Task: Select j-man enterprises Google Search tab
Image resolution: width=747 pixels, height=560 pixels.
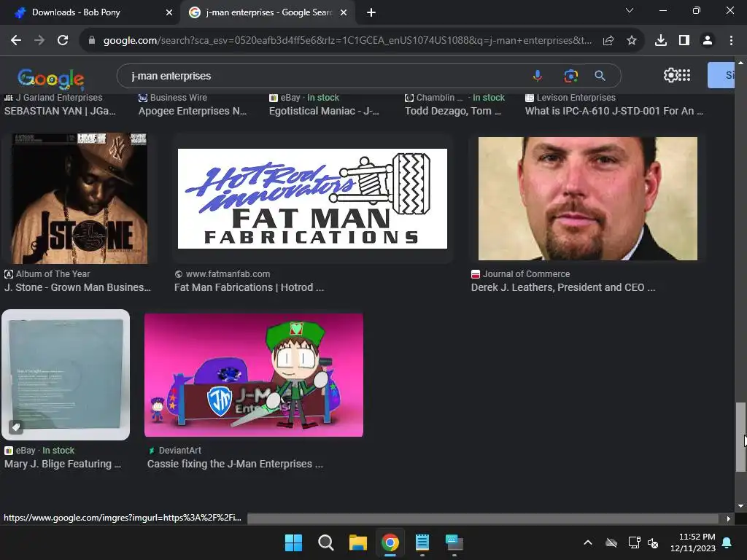Action: (x=269, y=12)
